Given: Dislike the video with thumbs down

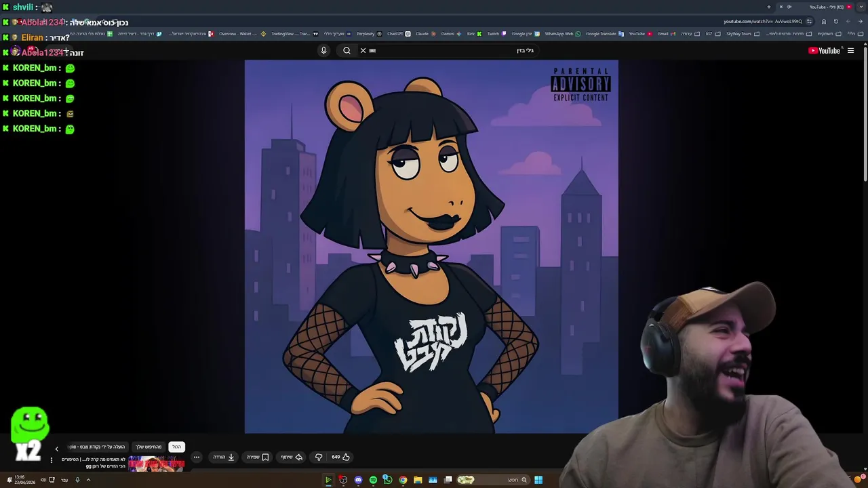Looking at the screenshot, I should pyautogui.click(x=319, y=457).
